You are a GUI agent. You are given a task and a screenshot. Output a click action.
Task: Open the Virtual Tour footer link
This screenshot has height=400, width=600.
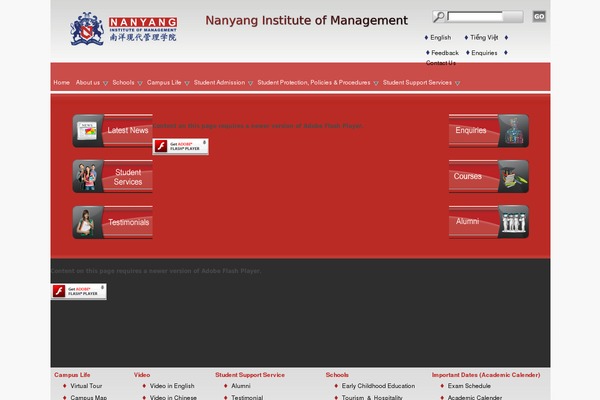(86, 386)
